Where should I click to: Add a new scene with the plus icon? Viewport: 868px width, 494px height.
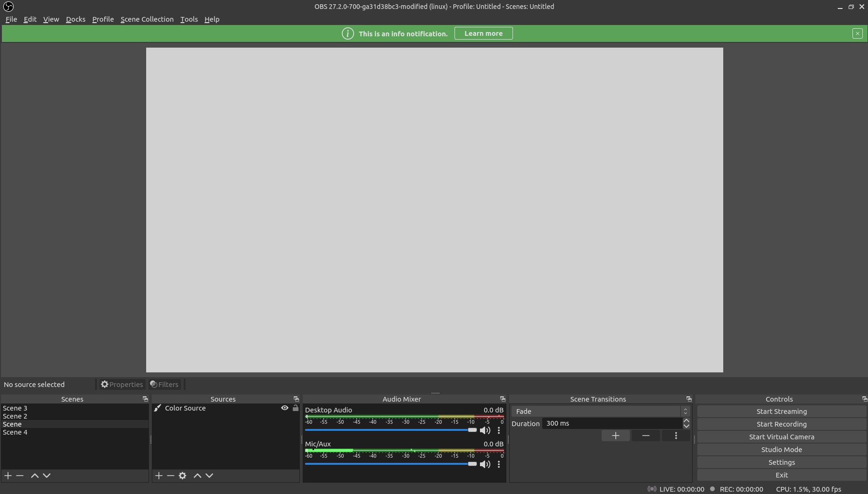tap(8, 476)
